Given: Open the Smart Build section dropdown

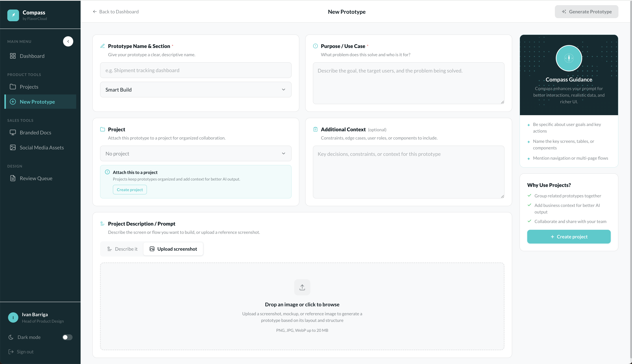Looking at the screenshot, I should [x=196, y=90].
